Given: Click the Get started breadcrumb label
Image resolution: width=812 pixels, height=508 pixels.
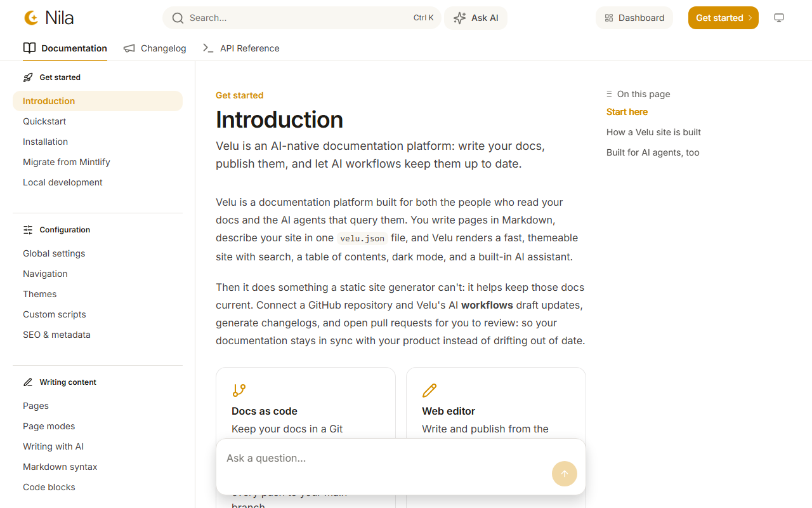Looking at the screenshot, I should (239, 95).
